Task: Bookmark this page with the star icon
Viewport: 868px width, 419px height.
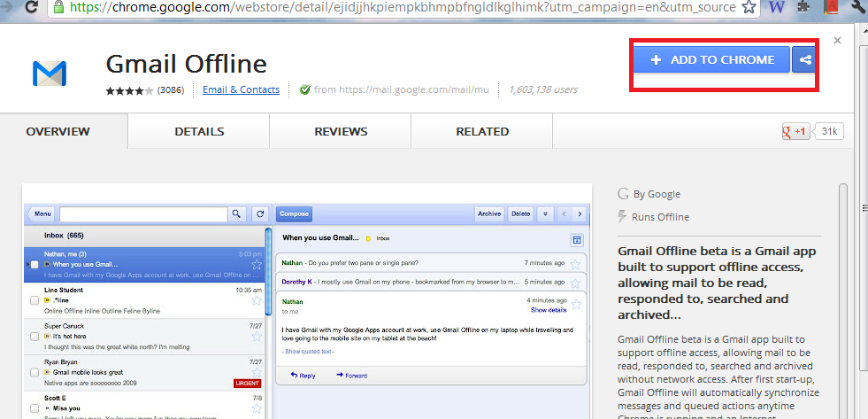Action: pos(749,8)
